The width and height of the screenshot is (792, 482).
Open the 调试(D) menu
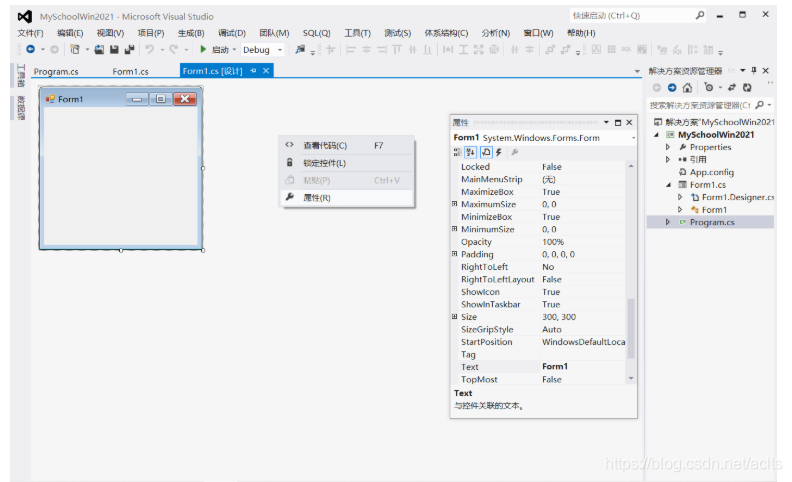232,33
